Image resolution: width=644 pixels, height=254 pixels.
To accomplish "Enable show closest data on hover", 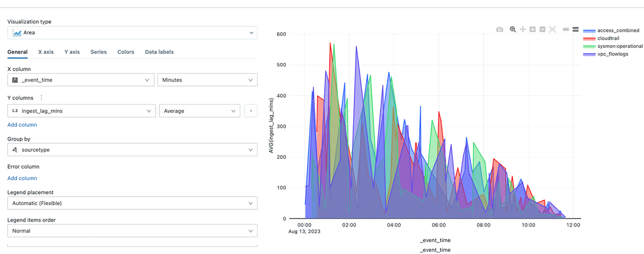I will pyautogui.click(x=565, y=29).
